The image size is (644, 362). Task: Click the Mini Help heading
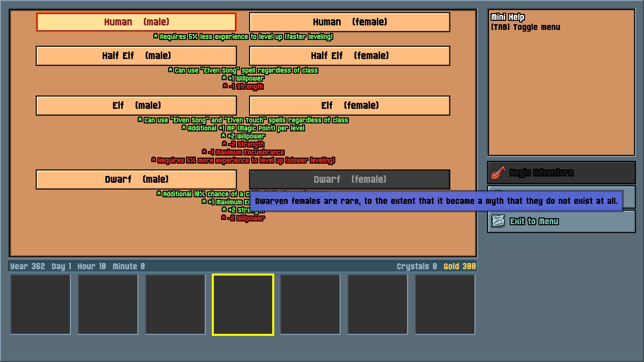pyautogui.click(x=508, y=17)
